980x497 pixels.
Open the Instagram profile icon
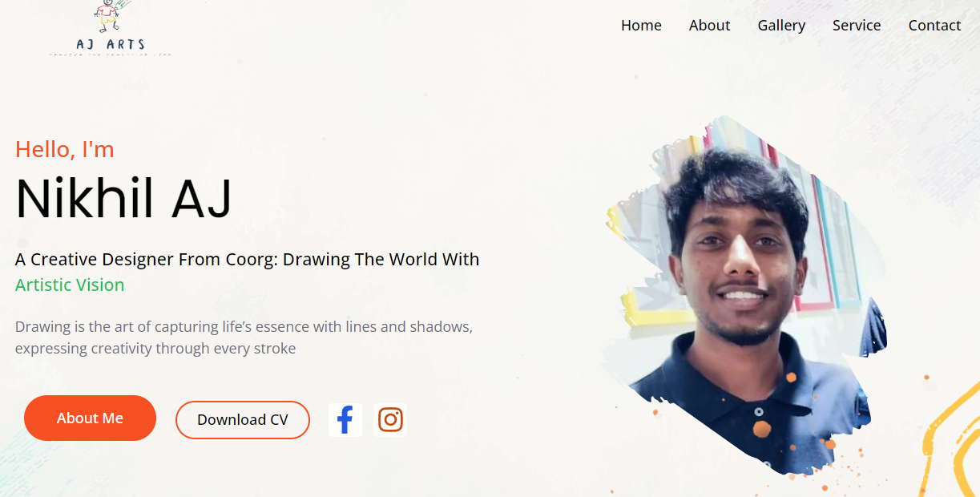click(390, 420)
